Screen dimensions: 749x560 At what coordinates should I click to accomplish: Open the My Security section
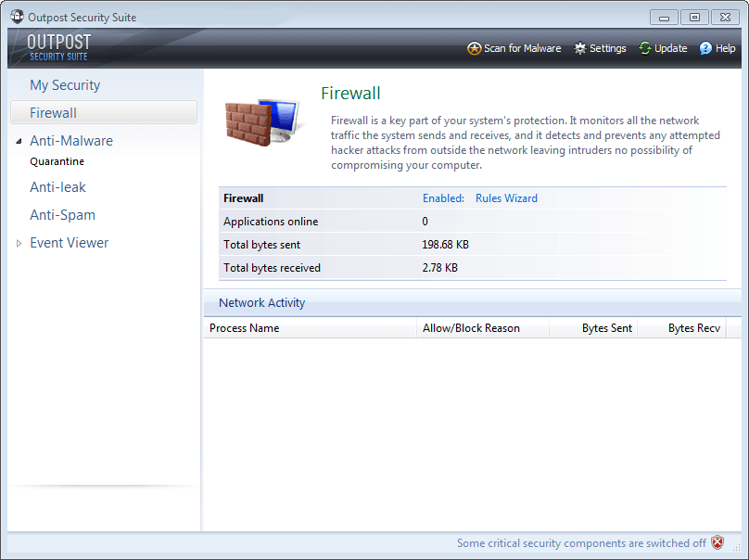click(x=65, y=85)
